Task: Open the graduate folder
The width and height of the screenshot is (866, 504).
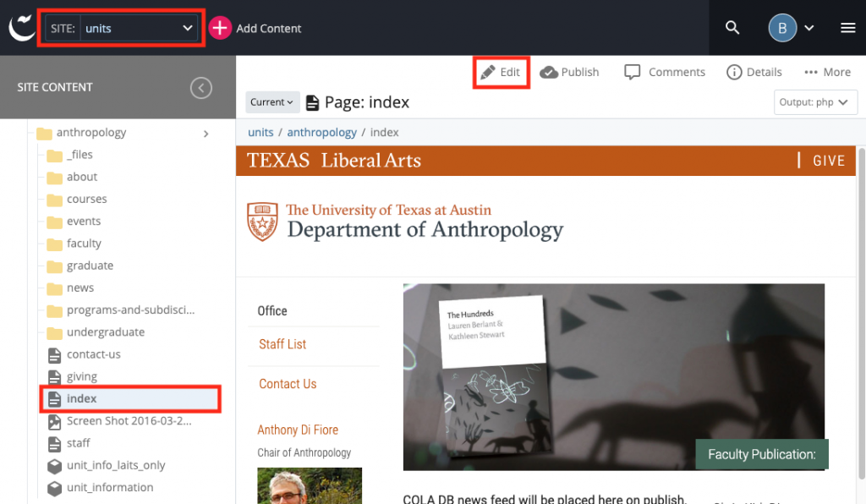Action: [x=80, y=266]
